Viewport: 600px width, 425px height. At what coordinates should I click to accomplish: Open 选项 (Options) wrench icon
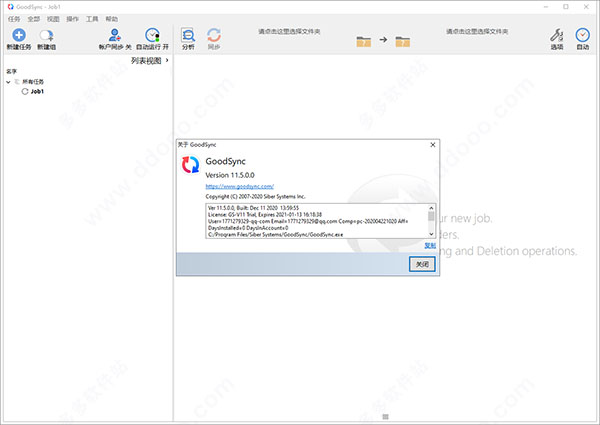[557, 35]
